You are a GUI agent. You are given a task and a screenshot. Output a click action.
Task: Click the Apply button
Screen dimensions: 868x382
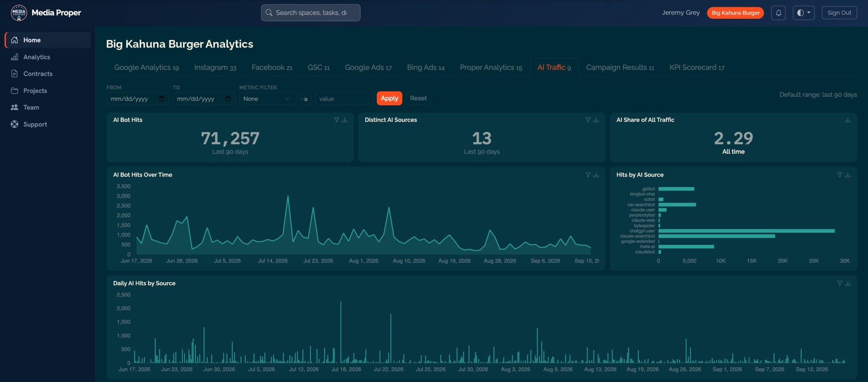click(389, 98)
